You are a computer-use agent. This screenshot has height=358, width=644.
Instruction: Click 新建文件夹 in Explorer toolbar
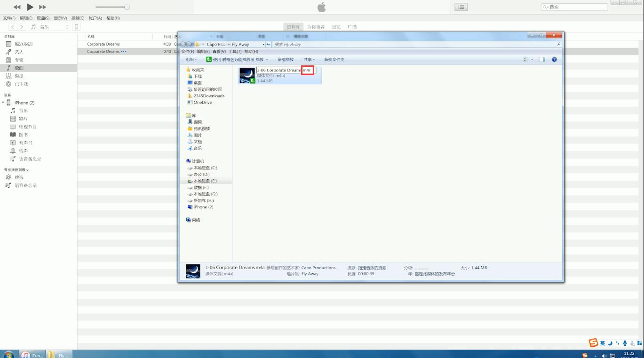[334, 60]
